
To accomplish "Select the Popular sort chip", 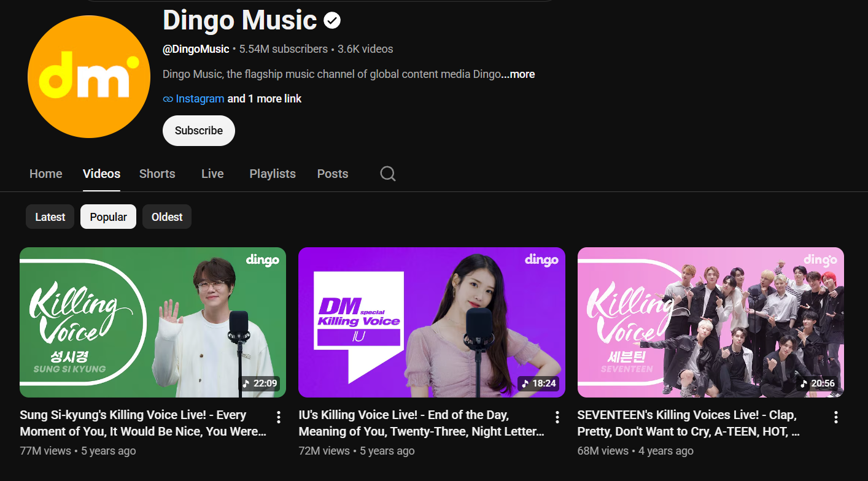I will (108, 217).
